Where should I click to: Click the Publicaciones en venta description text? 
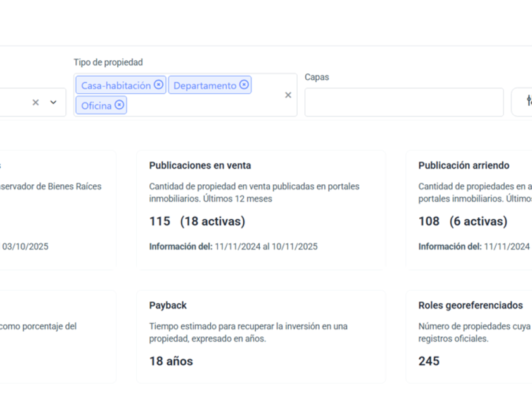point(255,193)
